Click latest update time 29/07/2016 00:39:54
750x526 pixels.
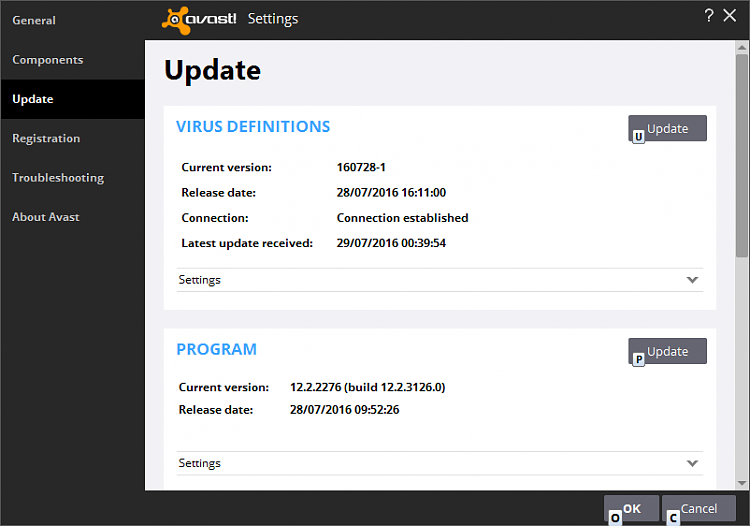(391, 243)
